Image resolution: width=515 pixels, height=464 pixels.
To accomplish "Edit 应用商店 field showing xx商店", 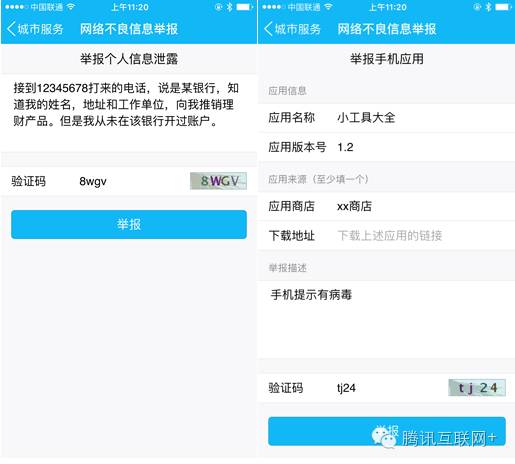I will pyautogui.click(x=387, y=206).
